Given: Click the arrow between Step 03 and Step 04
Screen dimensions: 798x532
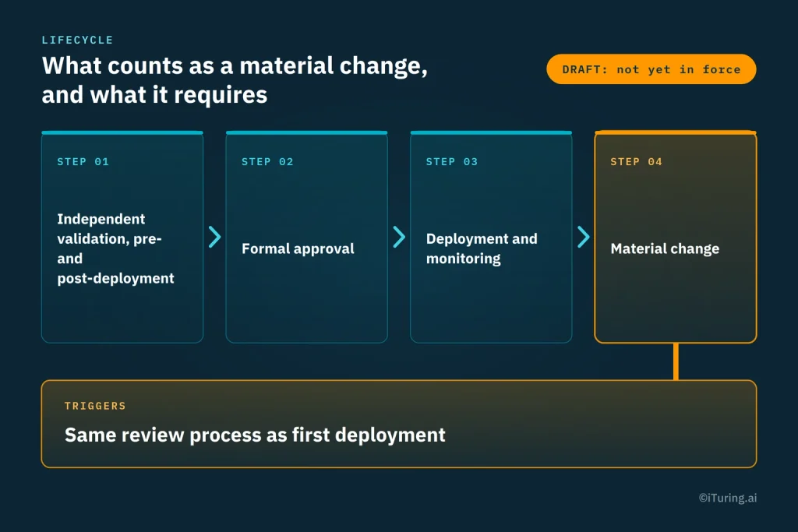Looking at the screenshot, I should pos(583,237).
